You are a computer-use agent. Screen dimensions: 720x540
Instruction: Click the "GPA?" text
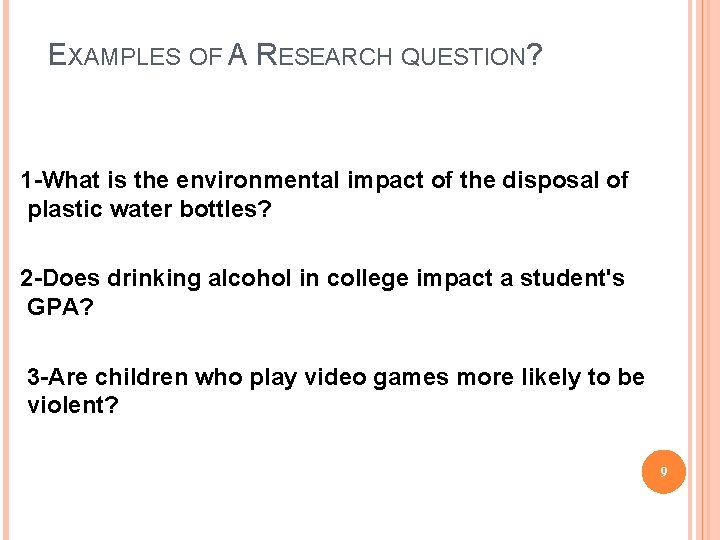tap(61, 308)
